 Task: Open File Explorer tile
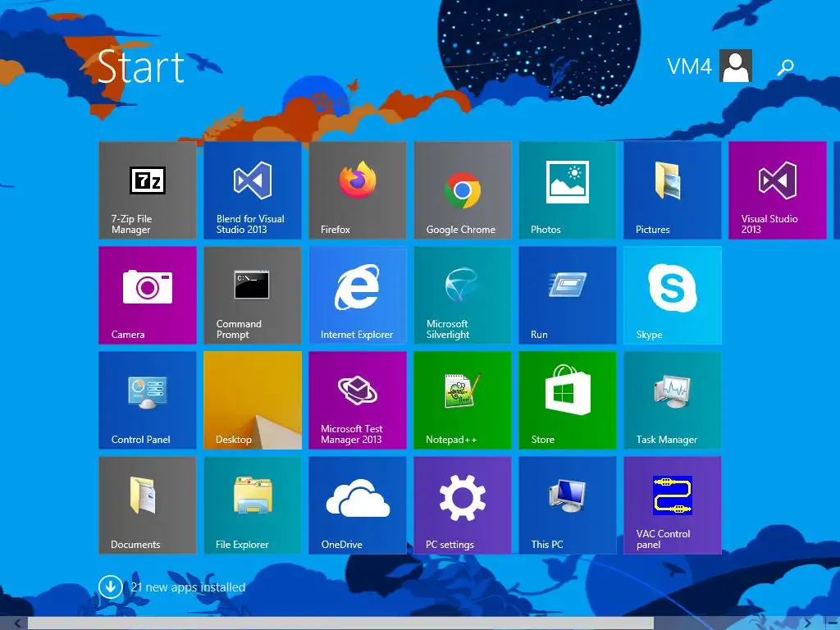253,505
